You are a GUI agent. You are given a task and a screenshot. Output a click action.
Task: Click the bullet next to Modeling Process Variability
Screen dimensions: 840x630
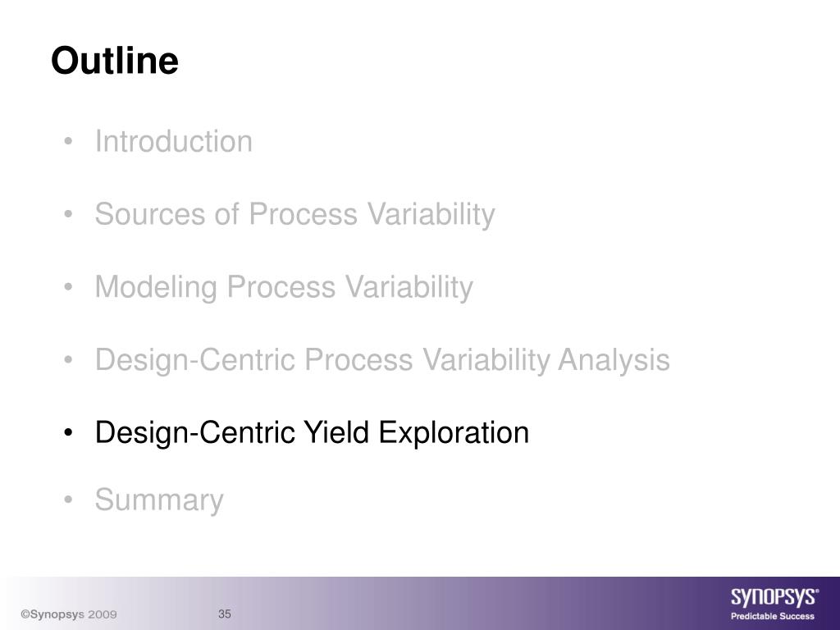pyautogui.click(x=68, y=287)
